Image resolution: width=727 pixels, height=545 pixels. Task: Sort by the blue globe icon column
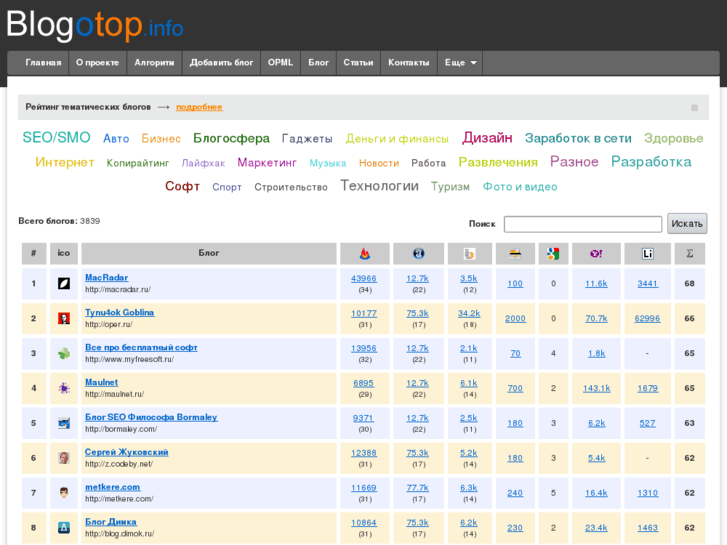(x=418, y=253)
